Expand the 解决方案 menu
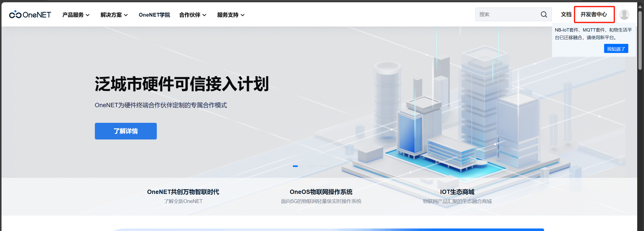The width and height of the screenshot is (644, 231). 114,15
